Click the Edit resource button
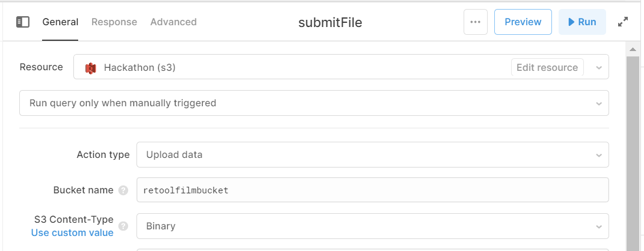644x251 pixels. pos(547,68)
